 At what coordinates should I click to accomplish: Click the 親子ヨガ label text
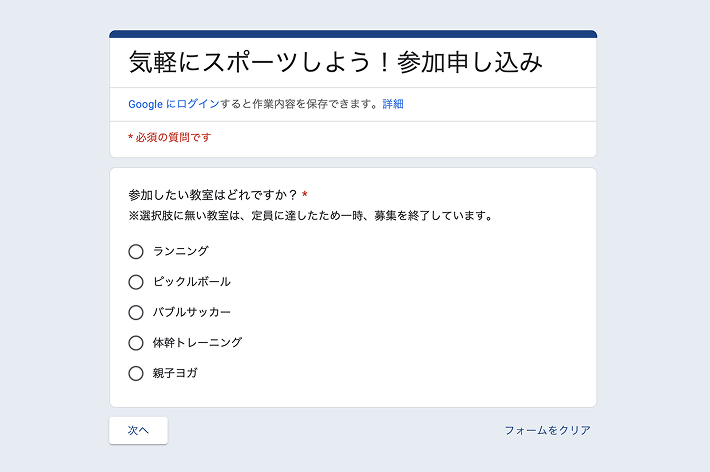click(175, 373)
